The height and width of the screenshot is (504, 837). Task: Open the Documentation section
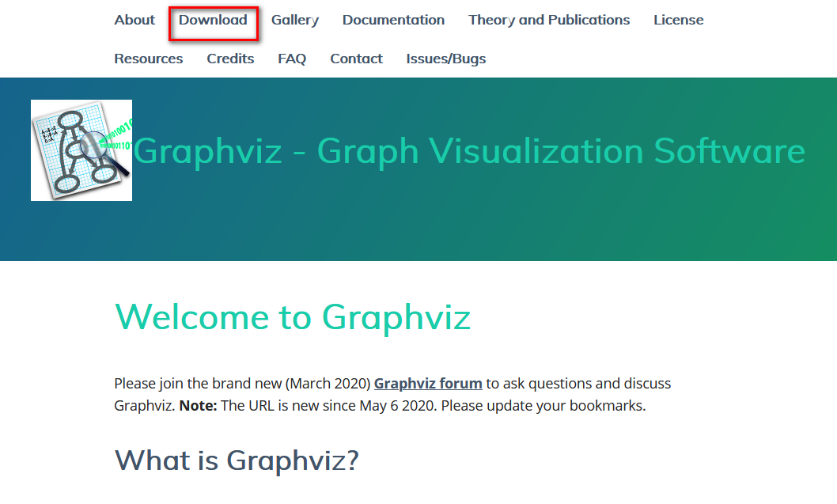(393, 20)
